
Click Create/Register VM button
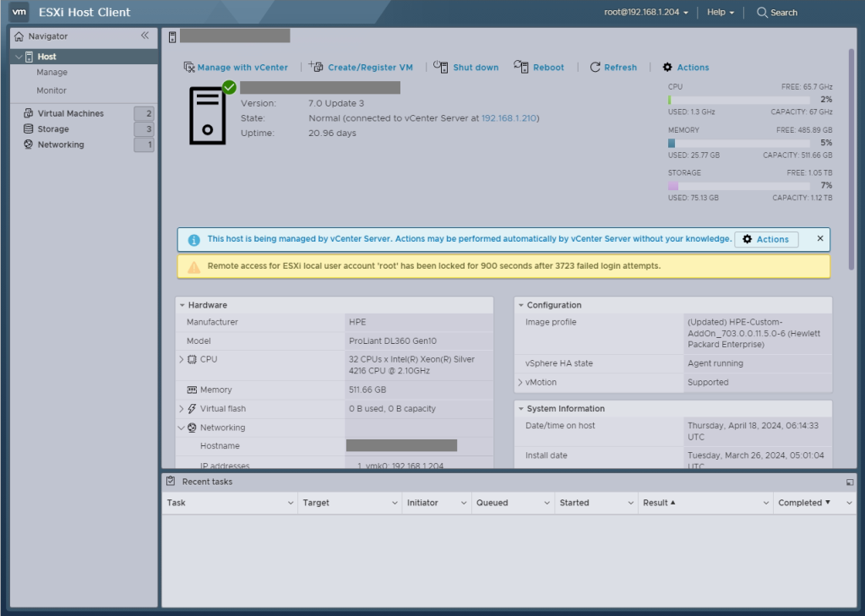[370, 68]
